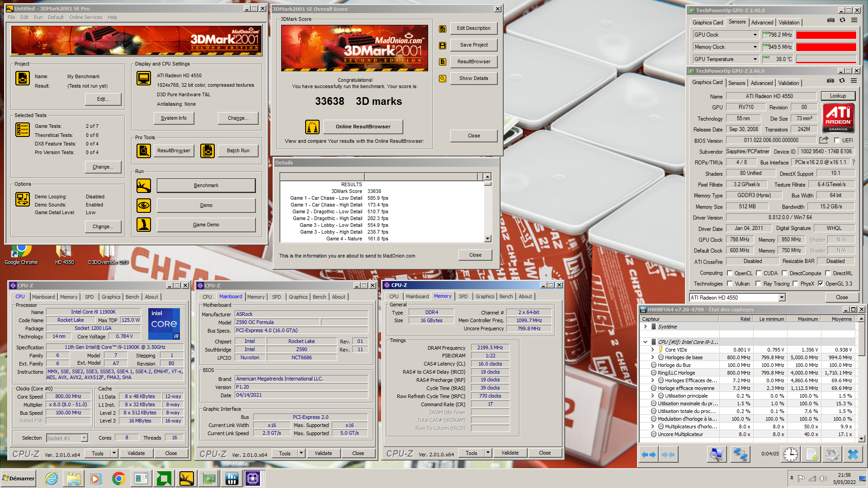Toggle the Ray Tracing checkbox in GPU-Z
Image resolution: width=868 pixels, height=488 pixels.
(759, 284)
